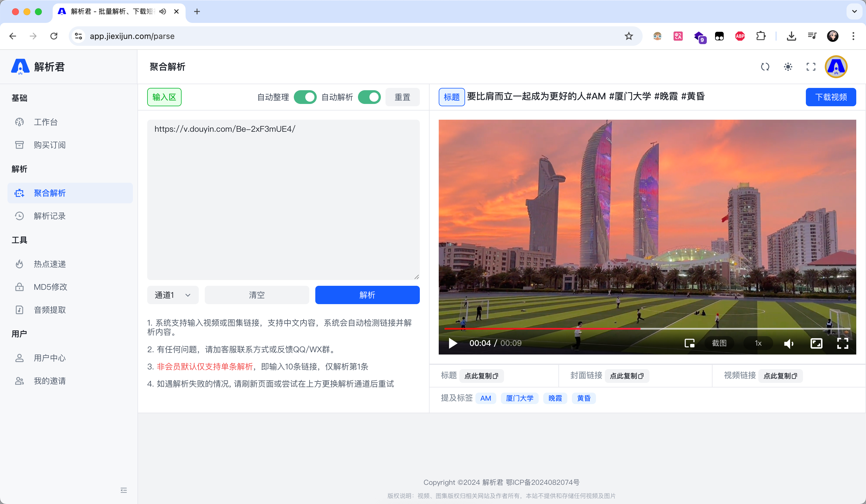Viewport: 866px width, 504px height.
Task: Open the 通道1 channel dropdown
Action: tap(173, 295)
